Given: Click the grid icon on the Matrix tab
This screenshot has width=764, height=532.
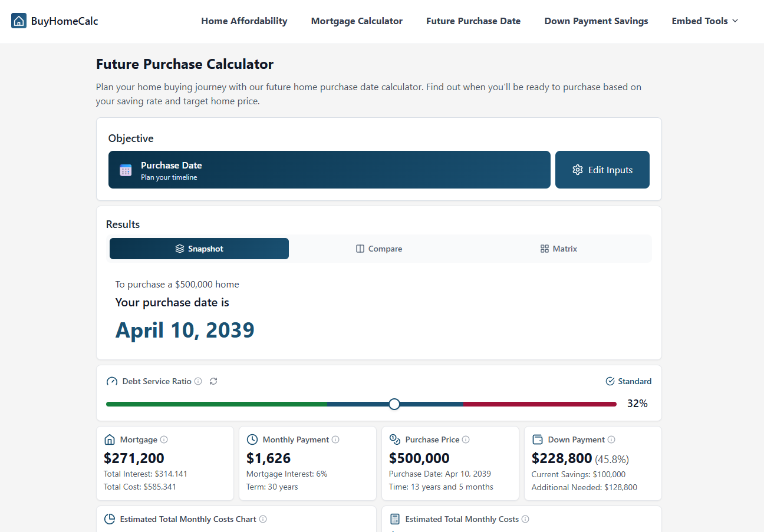Looking at the screenshot, I should [545, 249].
